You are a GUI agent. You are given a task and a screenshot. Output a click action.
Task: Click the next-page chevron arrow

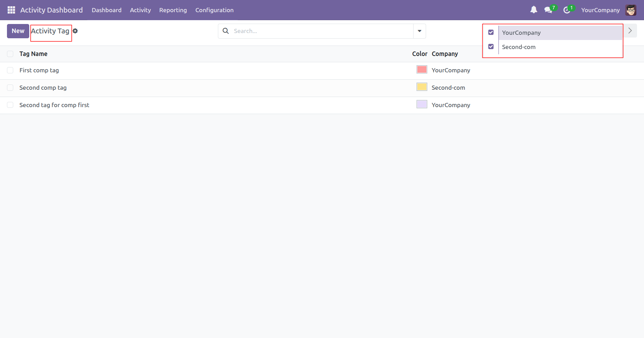[630, 31]
